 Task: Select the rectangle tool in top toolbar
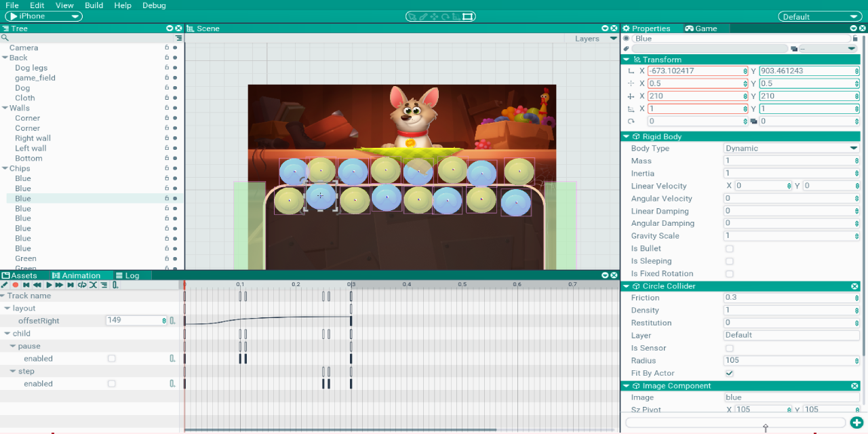467,16
